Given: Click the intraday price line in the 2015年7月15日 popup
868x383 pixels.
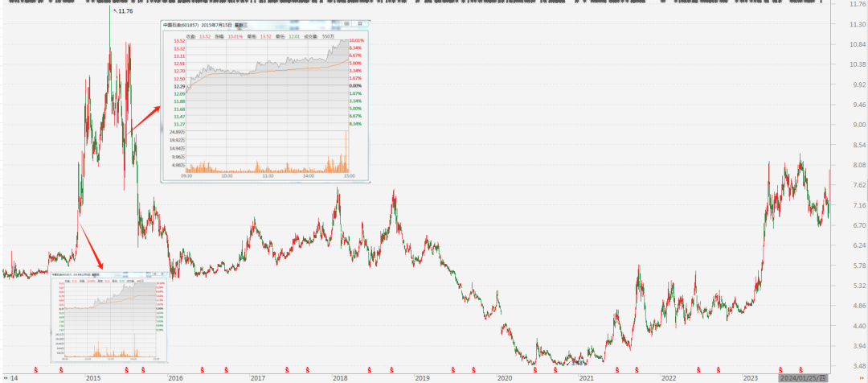Looking at the screenshot, I should 268,64.
